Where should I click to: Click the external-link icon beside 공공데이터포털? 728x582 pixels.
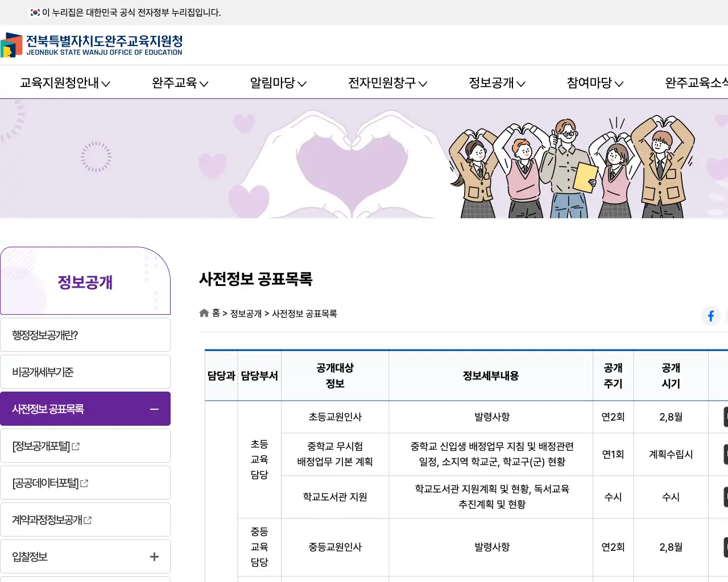click(86, 482)
